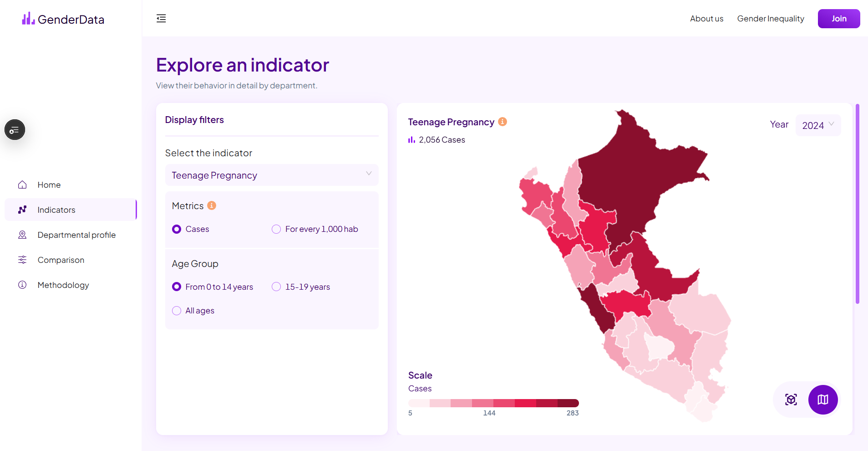This screenshot has width=868, height=451.
Task: Click the '2,056 Cases' total text
Action: point(442,140)
